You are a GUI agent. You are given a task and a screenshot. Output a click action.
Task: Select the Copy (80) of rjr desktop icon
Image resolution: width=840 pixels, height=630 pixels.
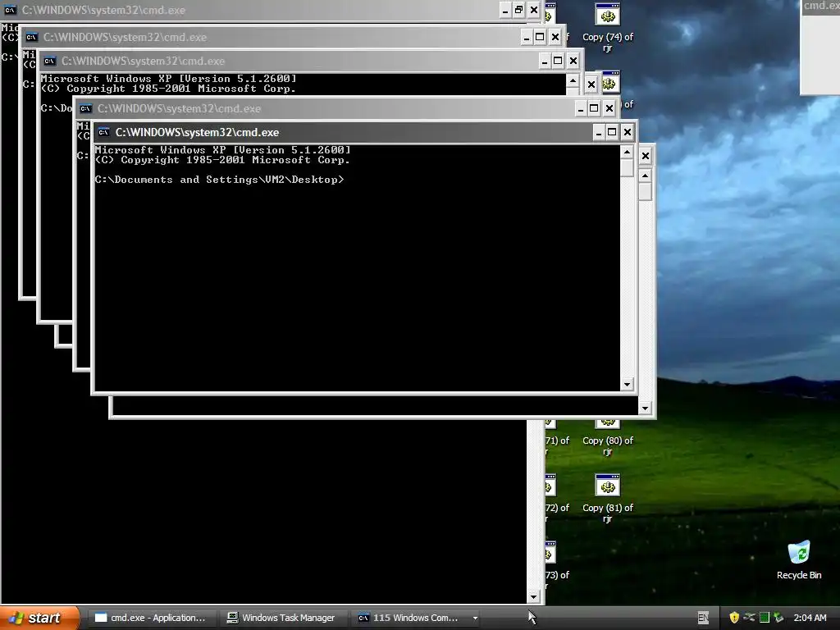tap(608, 438)
